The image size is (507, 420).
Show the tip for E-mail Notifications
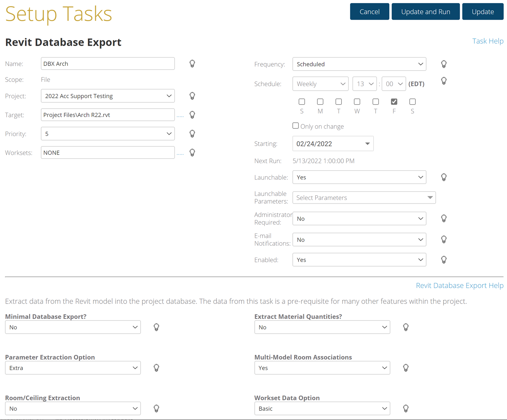point(443,239)
